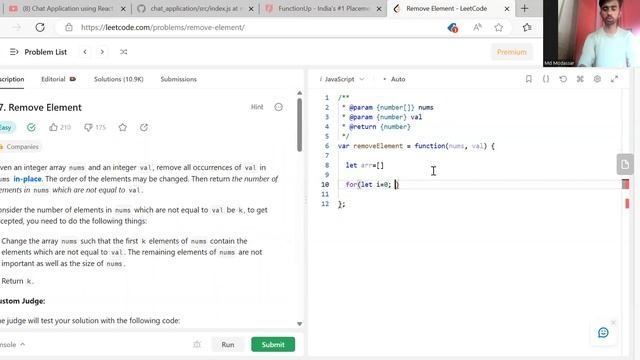
Task: Add page to favorites star
Action: pyautogui.click(x=498, y=27)
